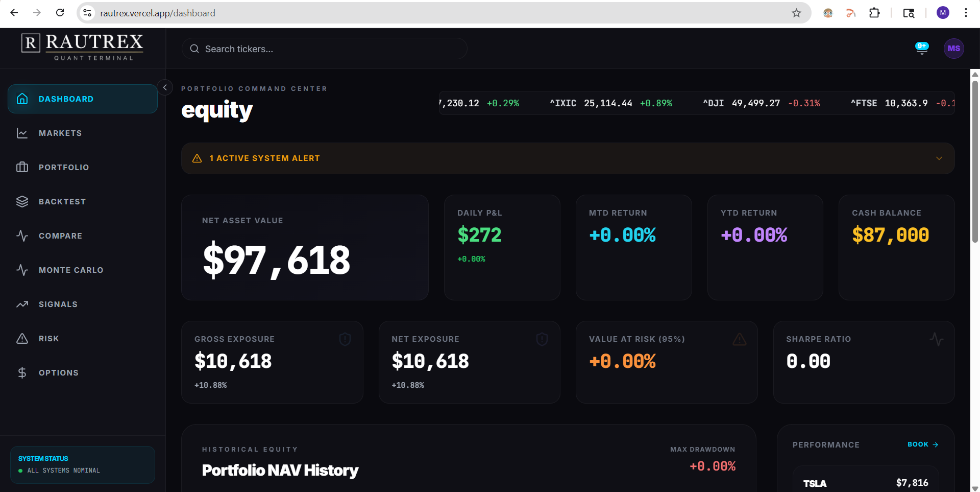Click the shield icon on Gross Exposure card
The width and height of the screenshot is (980, 492).
coord(345,339)
